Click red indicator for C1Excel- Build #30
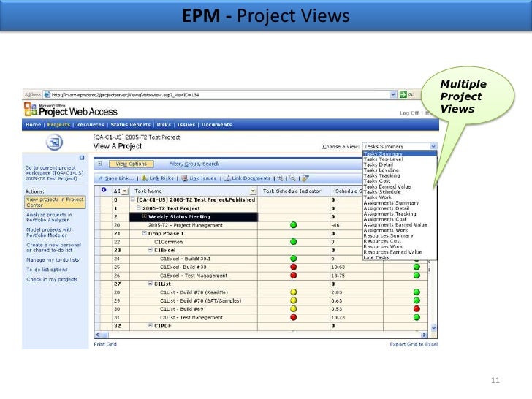Image resolution: width=532 pixels, height=399 pixels. click(x=294, y=267)
